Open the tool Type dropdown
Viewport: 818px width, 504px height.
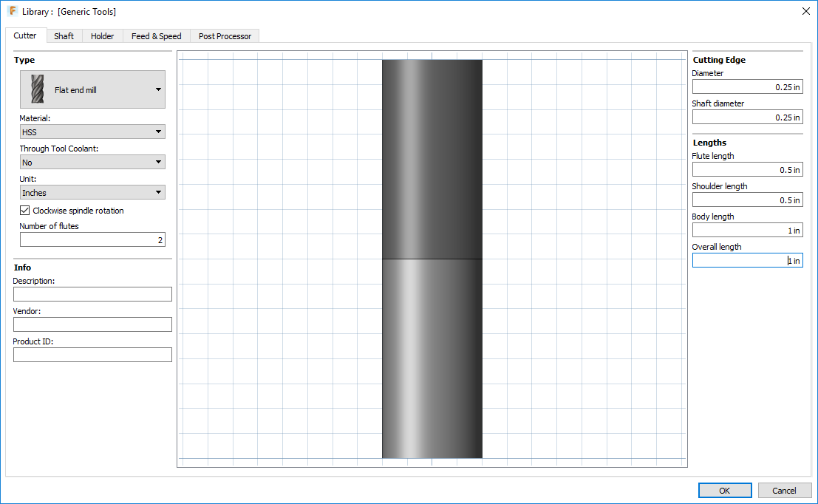92,89
